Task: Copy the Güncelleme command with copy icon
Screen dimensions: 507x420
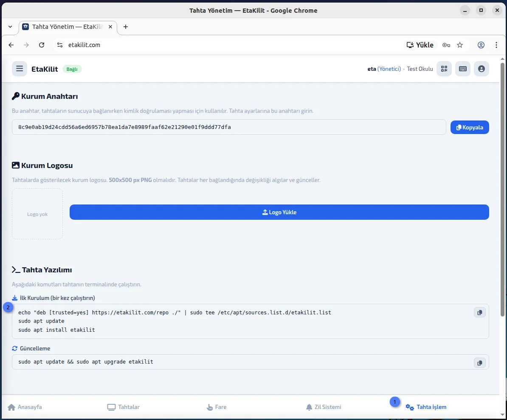Action: point(479,363)
